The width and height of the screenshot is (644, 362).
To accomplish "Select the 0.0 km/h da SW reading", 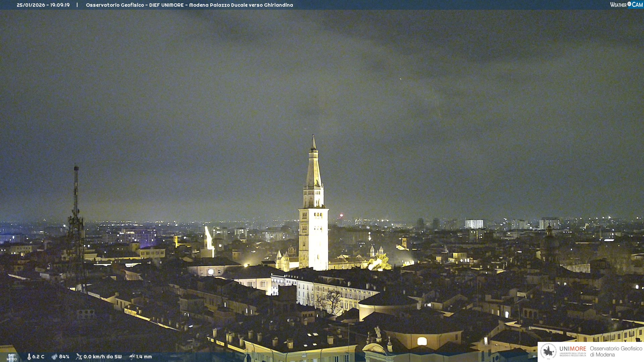I will [x=103, y=357].
